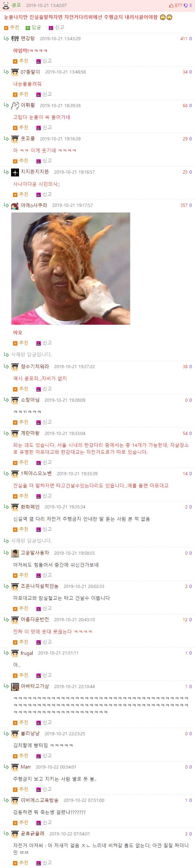Viewport: 195px width, 868px height.
Task: Click the avatar of user 지지뜬지지뜬
Action: 15,172
